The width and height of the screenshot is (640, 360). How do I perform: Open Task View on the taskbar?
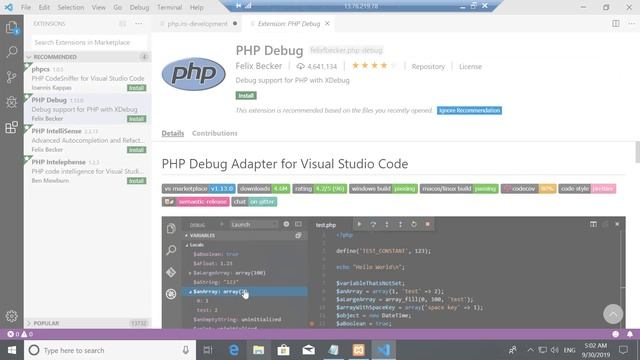click(x=208, y=350)
